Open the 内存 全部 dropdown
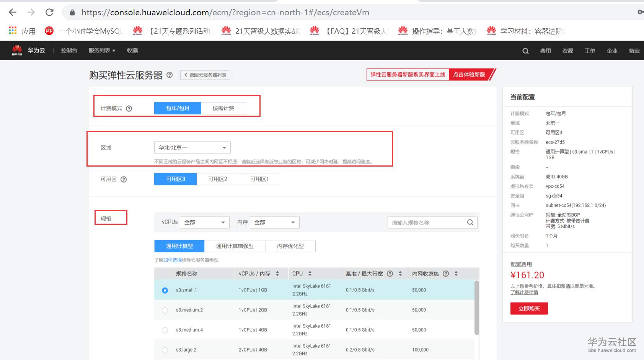 (x=275, y=222)
